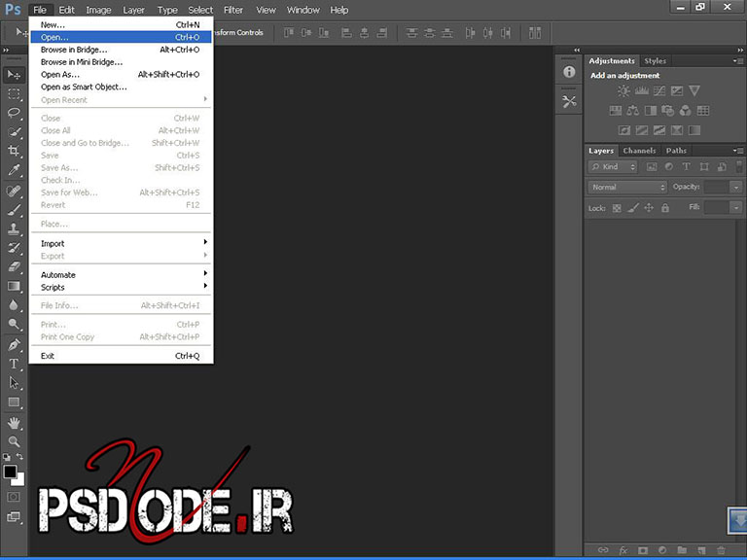This screenshot has width=747, height=560.
Task: Toggle lock position
Action: (x=649, y=208)
